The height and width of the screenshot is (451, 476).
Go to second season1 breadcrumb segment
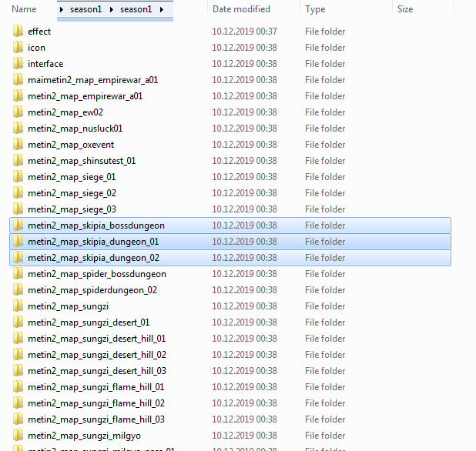point(136,9)
